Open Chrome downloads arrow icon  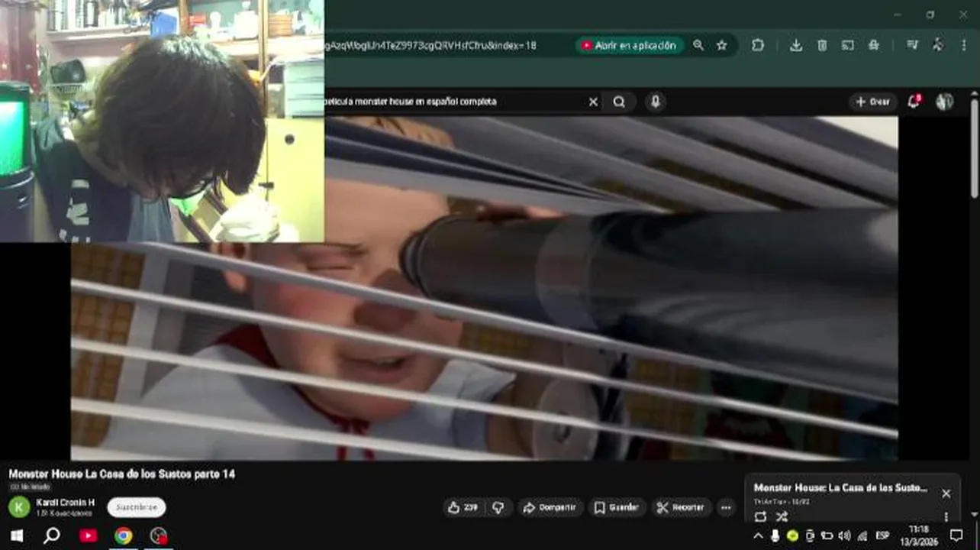(795, 46)
